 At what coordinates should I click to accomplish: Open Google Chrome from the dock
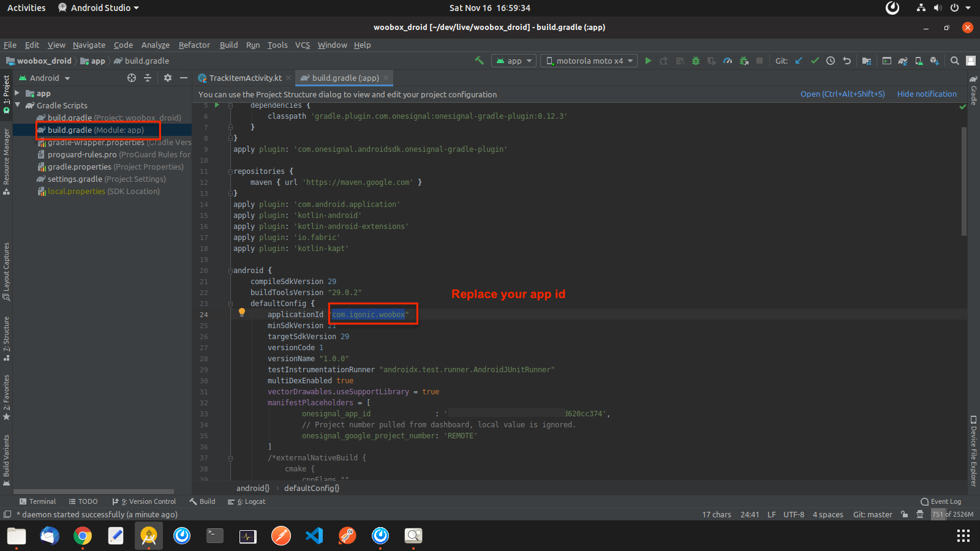83,536
